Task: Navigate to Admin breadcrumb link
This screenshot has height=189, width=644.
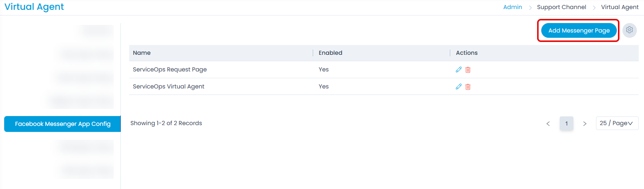Action: coord(513,7)
